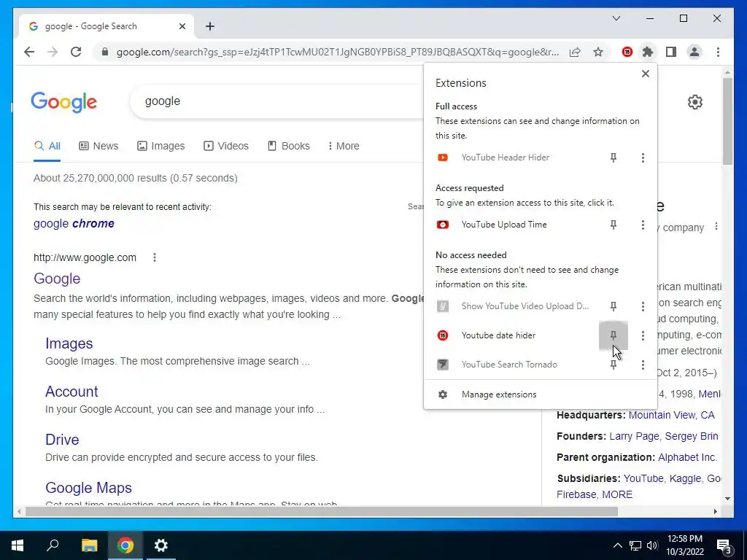Image resolution: width=747 pixels, height=560 pixels.
Task: Click the share this page icon
Action: [x=575, y=52]
